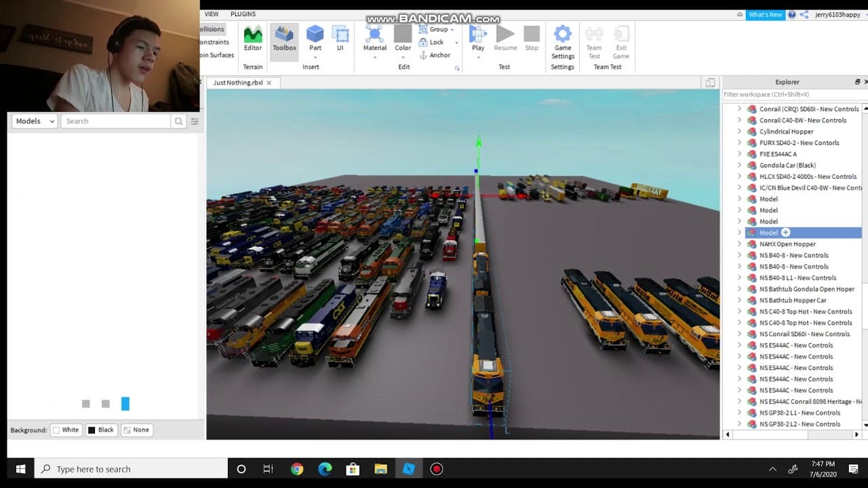Open the help question mark icon
The width and height of the screenshot is (868, 488).
point(791,14)
